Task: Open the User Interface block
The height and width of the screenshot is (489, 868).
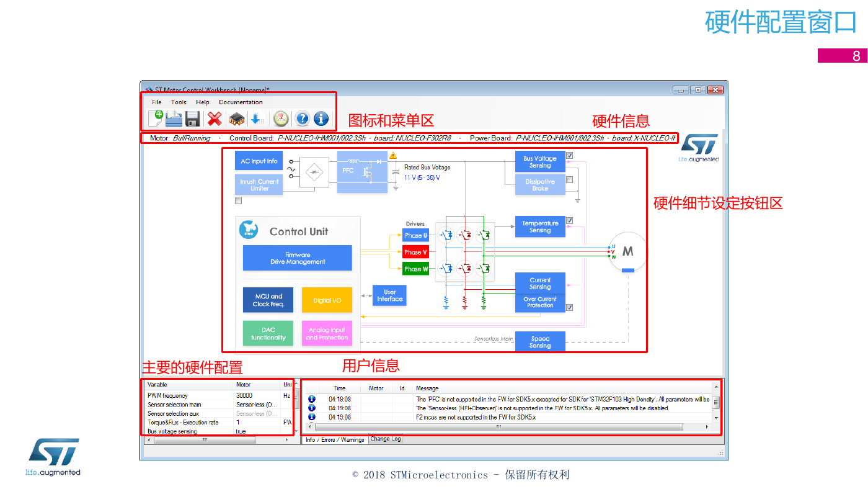Action: pos(390,295)
